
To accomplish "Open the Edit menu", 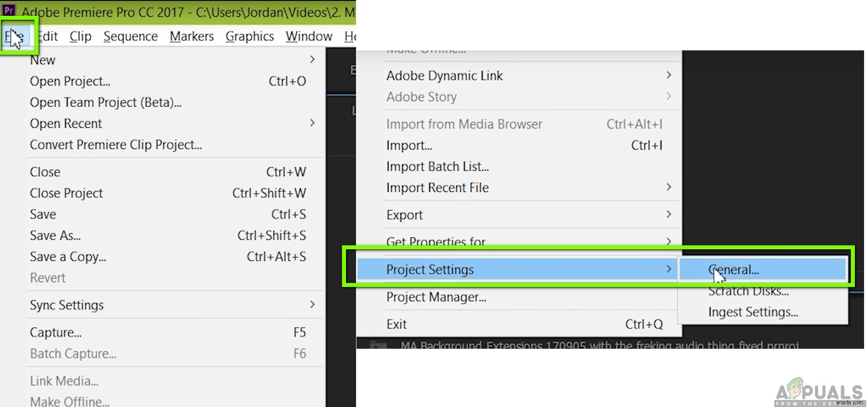I will [48, 36].
